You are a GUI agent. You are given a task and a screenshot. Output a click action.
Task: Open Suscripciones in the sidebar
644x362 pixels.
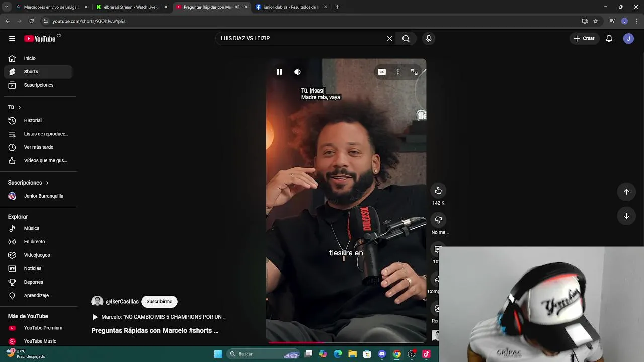tap(38, 85)
